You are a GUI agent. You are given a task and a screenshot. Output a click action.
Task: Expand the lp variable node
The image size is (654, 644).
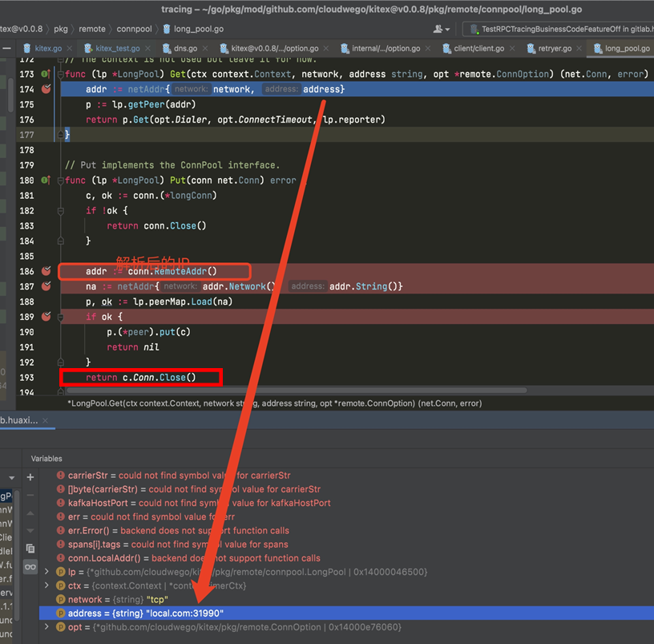click(x=47, y=572)
